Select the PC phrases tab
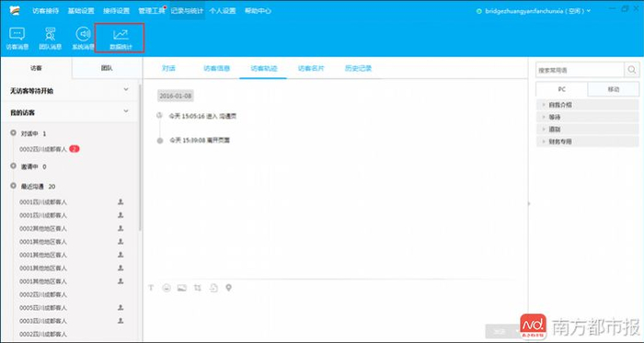 [562, 89]
